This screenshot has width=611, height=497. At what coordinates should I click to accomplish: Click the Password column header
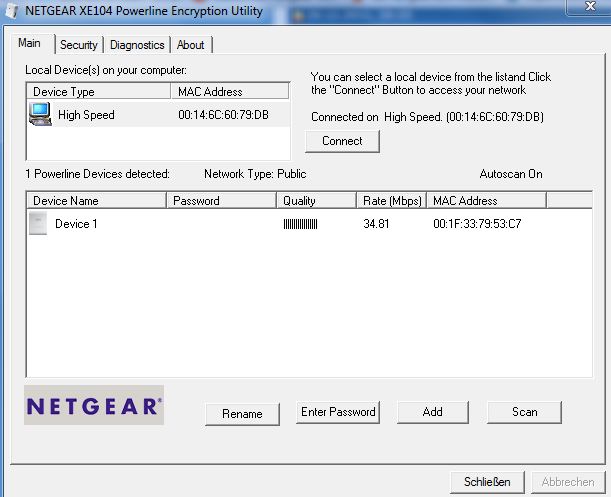click(x=221, y=201)
